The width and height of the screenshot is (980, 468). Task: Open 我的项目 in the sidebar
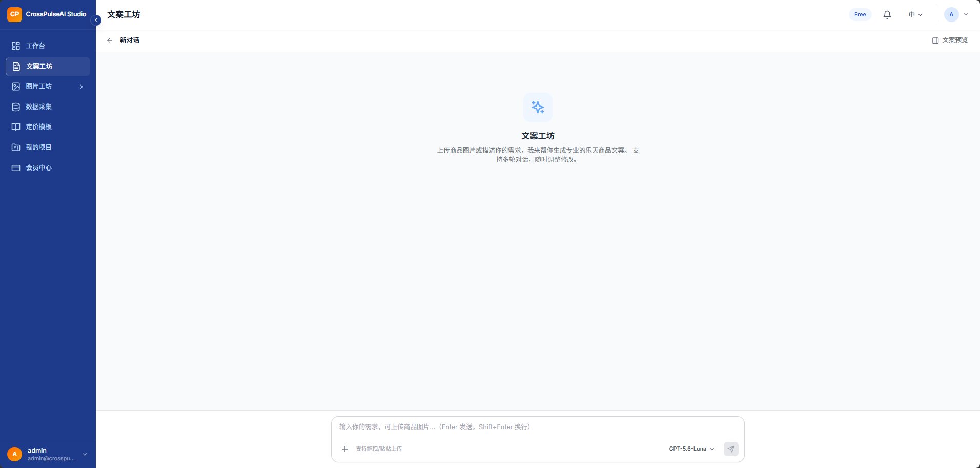(48, 147)
